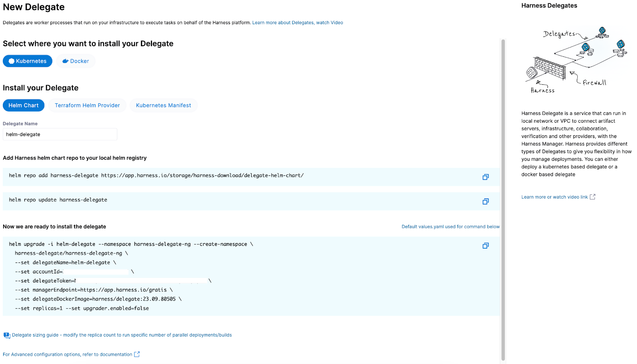
Task: Select Kubernetes as install location
Action: click(x=27, y=61)
